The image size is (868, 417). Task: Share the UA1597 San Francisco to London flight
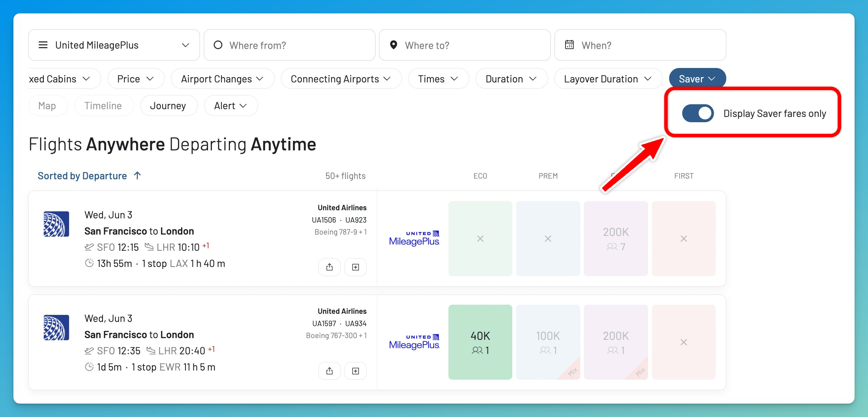click(x=329, y=371)
